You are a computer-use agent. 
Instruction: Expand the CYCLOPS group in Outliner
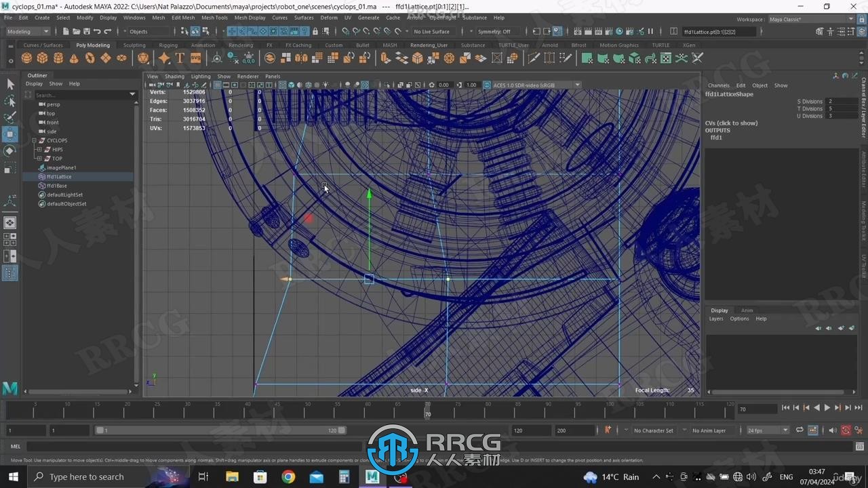point(34,140)
